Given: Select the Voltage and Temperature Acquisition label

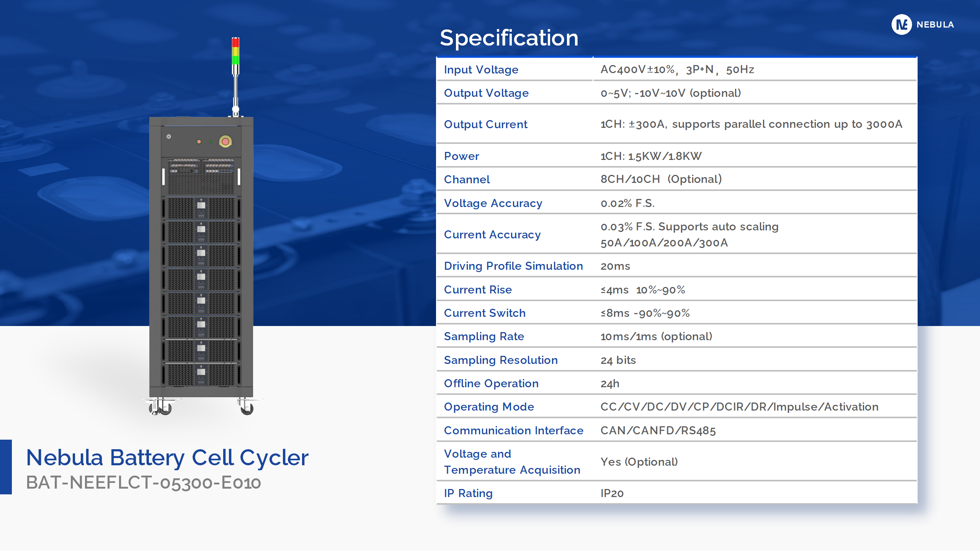Looking at the screenshot, I should tap(512, 462).
